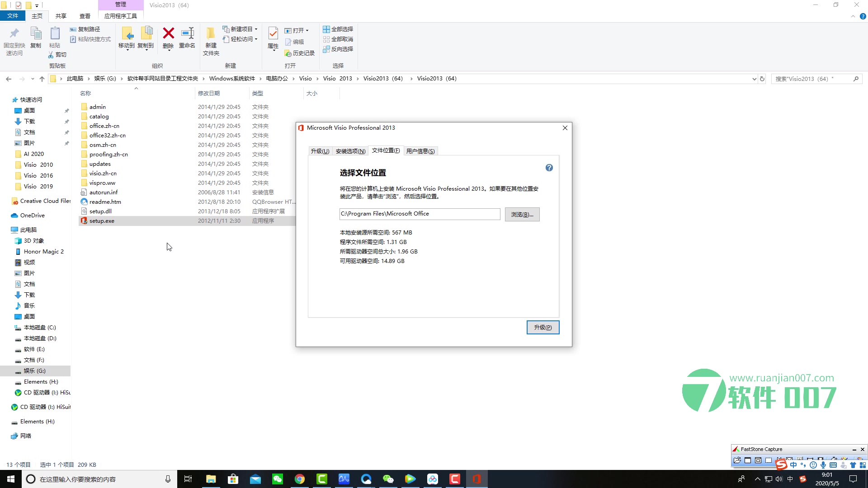Screen dimensions: 868x488
Task: Sort by Date modified column header
Action: (x=209, y=94)
